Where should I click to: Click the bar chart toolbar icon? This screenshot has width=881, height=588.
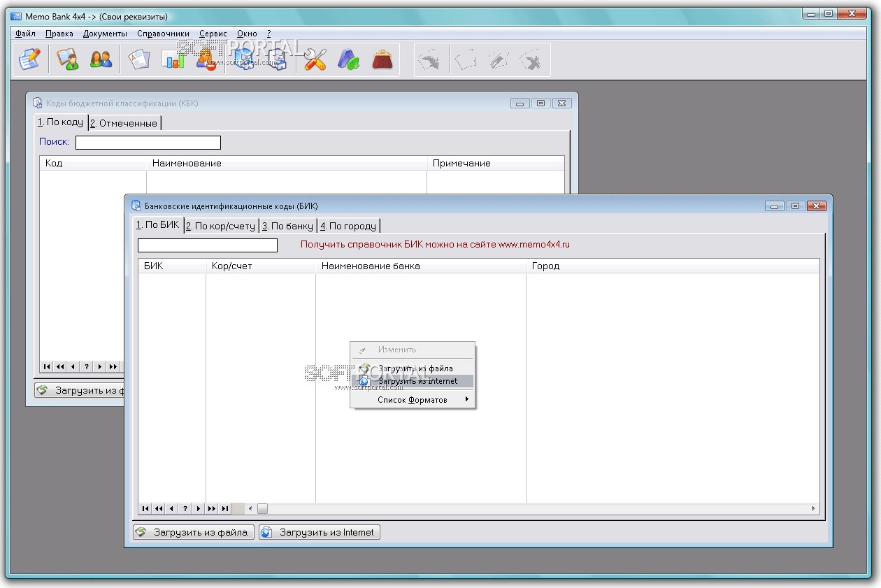(x=173, y=59)
